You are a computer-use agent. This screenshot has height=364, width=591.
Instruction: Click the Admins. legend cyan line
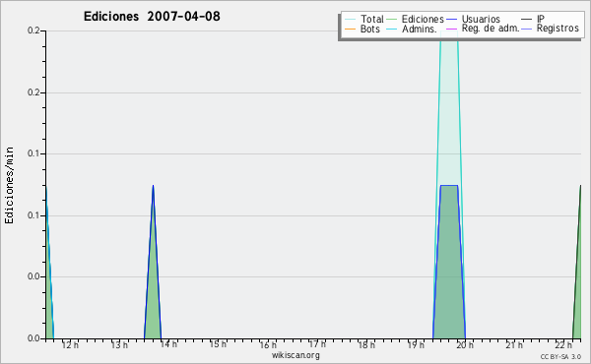(392, 29)
